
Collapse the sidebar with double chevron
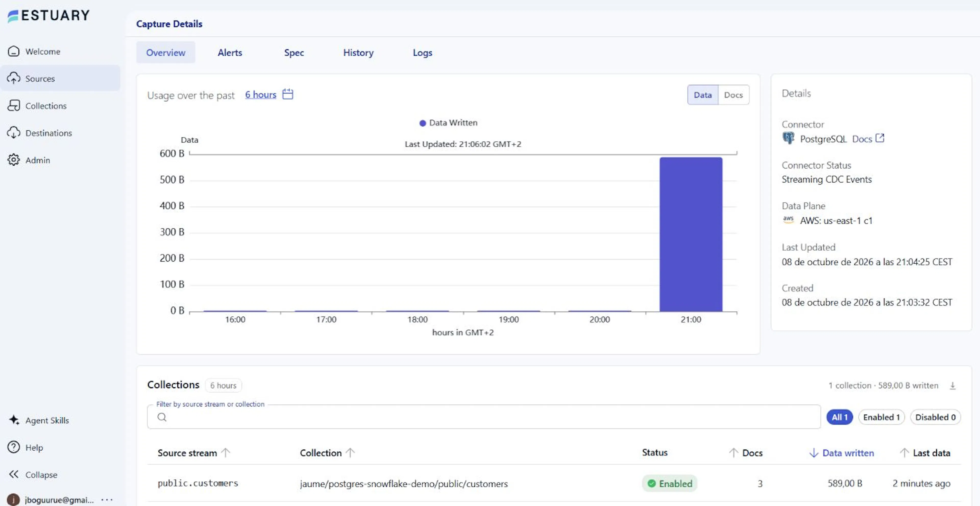[14, 474]
